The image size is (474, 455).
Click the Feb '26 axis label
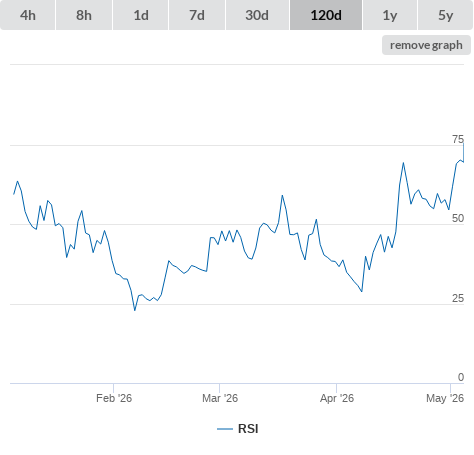(114, 398)
